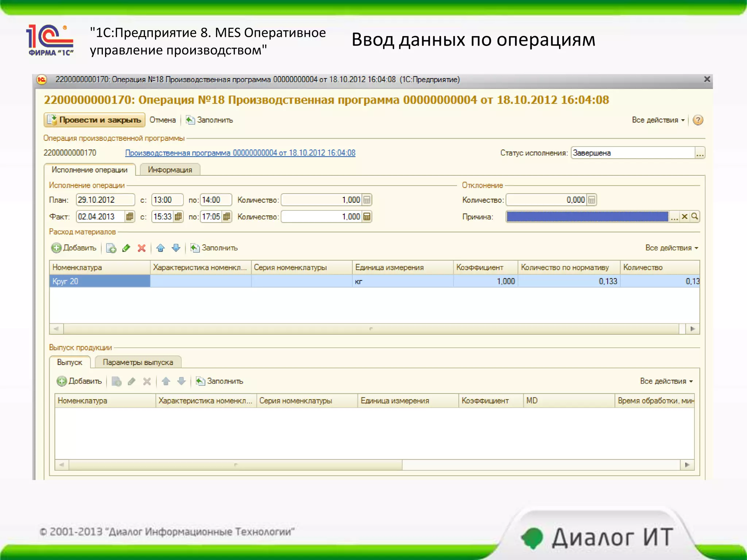Close the operation window with the X button
This screenshot has width=747, height=560.
pos(707,79)
